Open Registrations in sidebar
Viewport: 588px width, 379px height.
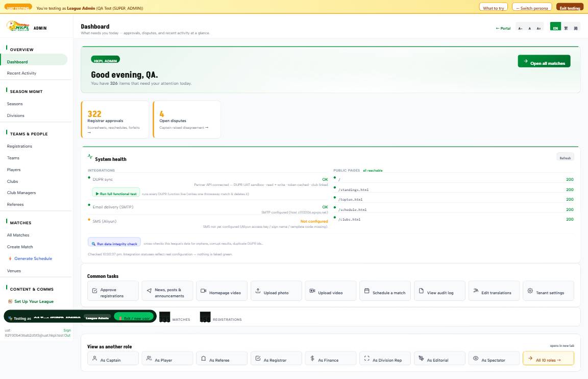pos(19,146)
